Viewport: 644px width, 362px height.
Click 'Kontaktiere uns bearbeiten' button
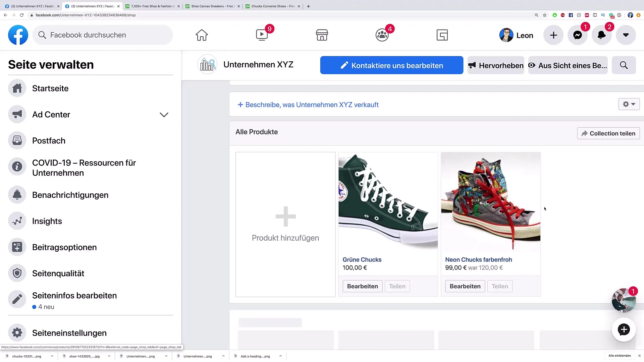(x=391, y=65)
